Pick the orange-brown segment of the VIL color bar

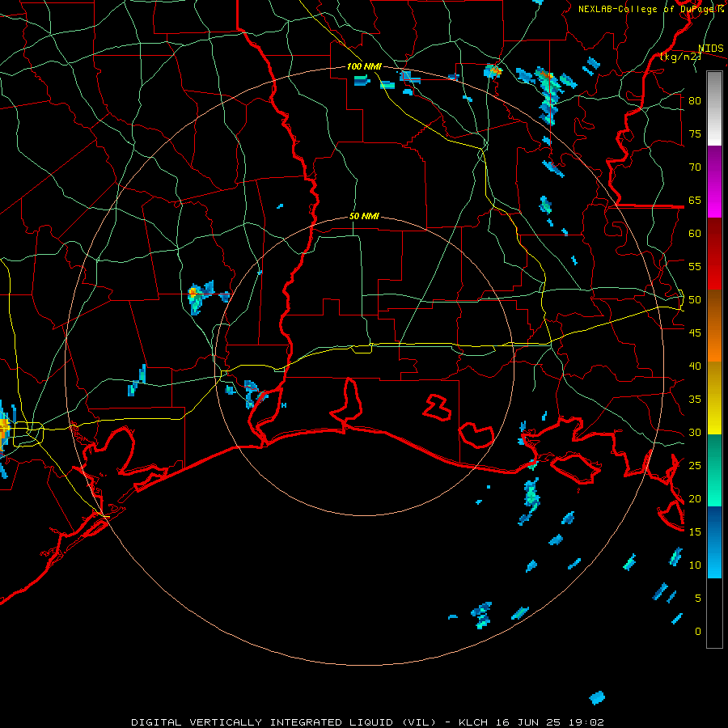(x=714, y=327)
